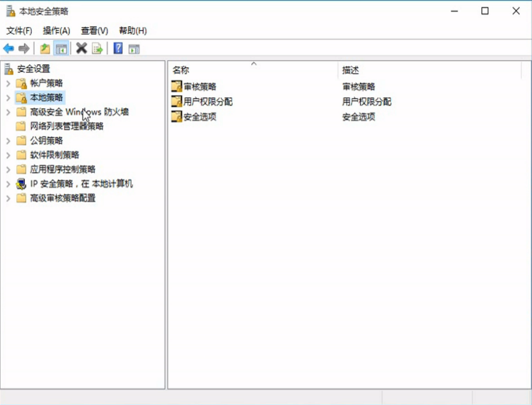Select 安全设置 root label in tree

click(33, 69)
